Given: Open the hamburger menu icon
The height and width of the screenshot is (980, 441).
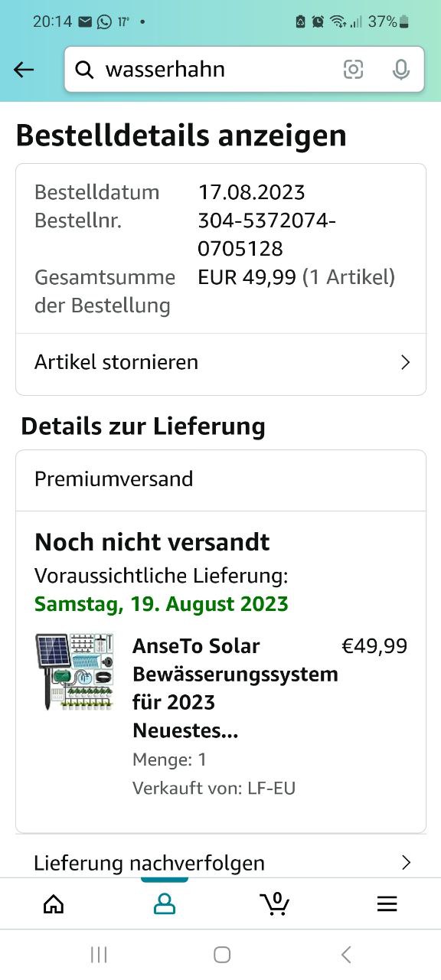Looking at the screenshot, I should 387,904.
